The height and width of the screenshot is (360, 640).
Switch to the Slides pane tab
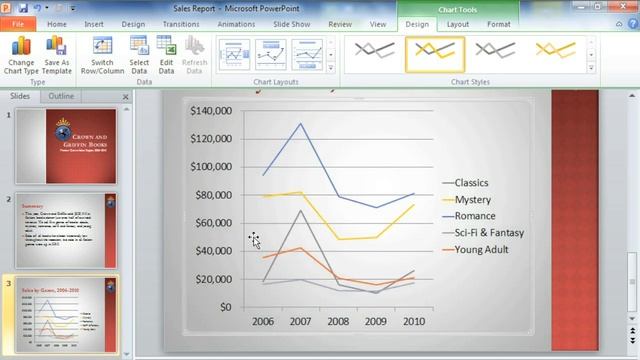click(20, 96)
